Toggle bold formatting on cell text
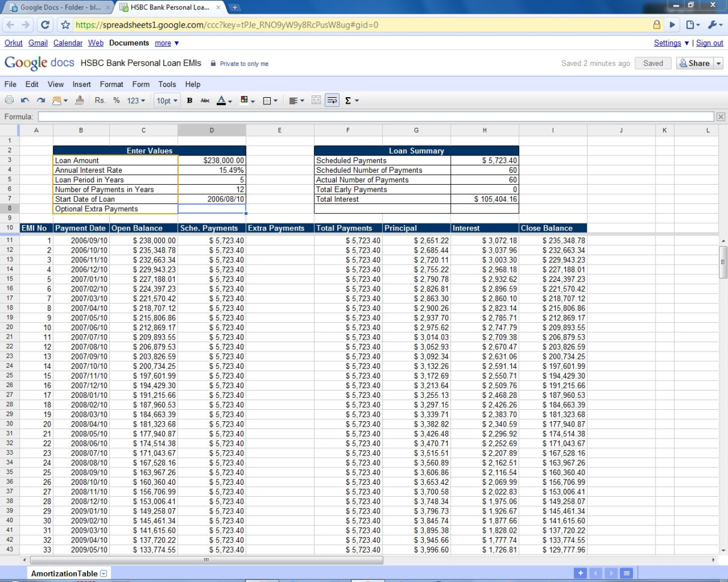 pos(190,100)
